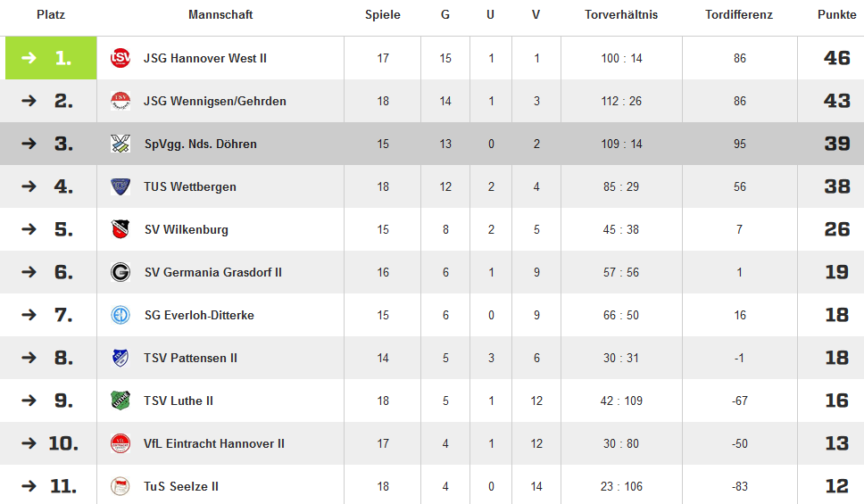Open the TUS Wettbergen team page link
This screenshot has width=864, height=504.
(x=190, y=186)
